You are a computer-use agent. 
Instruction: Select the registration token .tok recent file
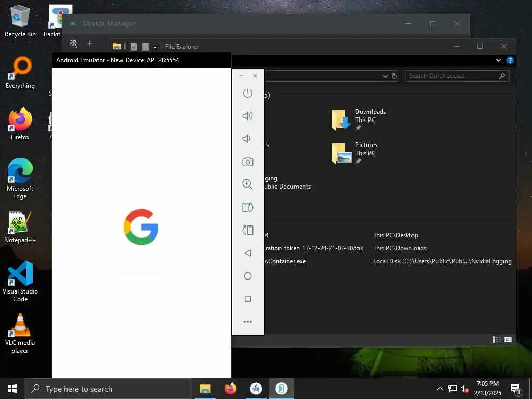pyautogui.click(x=314, y=248)
